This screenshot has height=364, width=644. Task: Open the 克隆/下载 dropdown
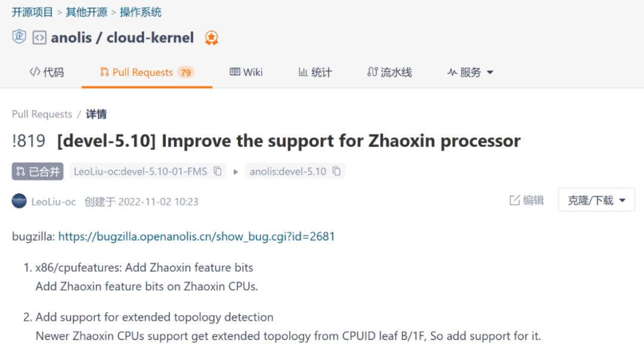point(596,200)
